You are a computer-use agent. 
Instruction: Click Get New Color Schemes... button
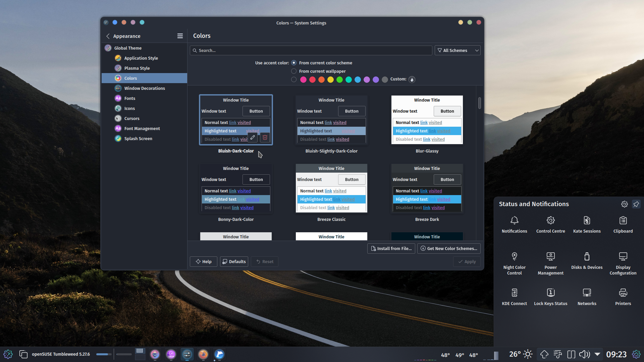click(449, 248)
